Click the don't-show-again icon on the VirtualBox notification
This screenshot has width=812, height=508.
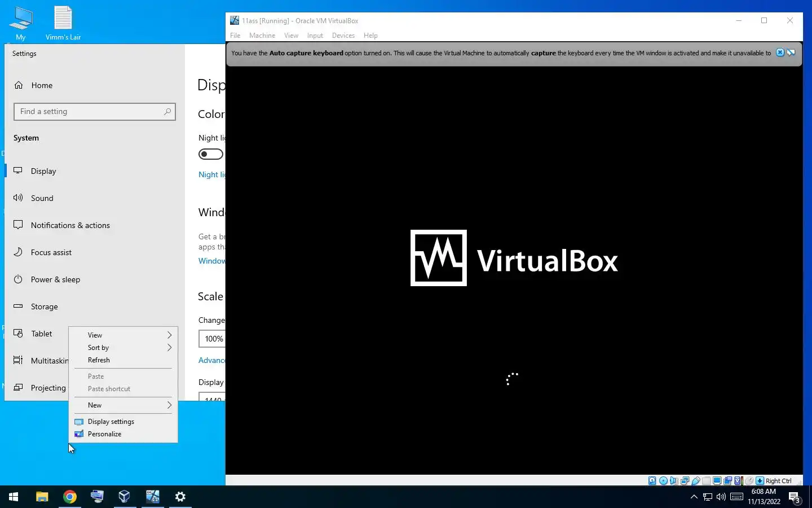[x=791, y=52]
